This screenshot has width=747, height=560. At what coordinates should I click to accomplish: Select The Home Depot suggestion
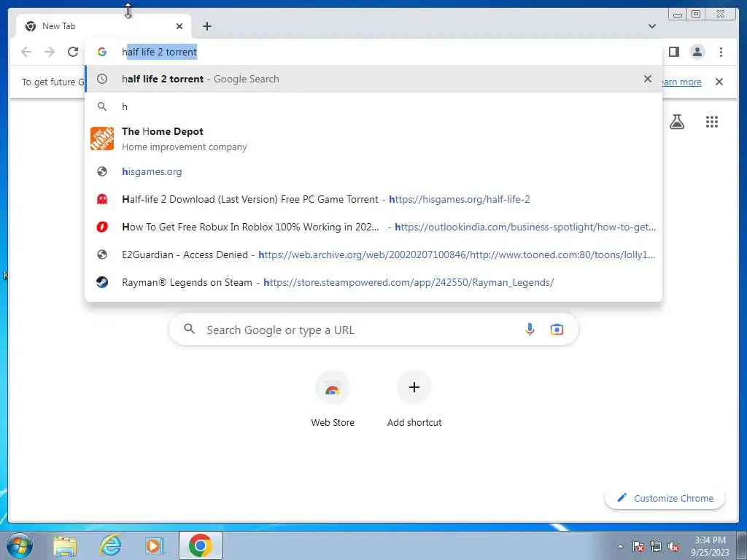point(373,139)
